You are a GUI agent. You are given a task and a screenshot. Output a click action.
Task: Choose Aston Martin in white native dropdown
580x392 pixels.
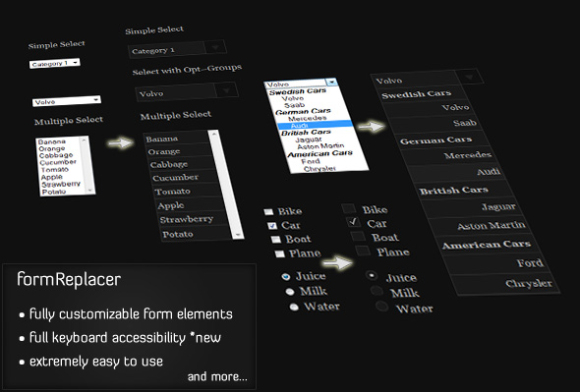tap(320, 146)
